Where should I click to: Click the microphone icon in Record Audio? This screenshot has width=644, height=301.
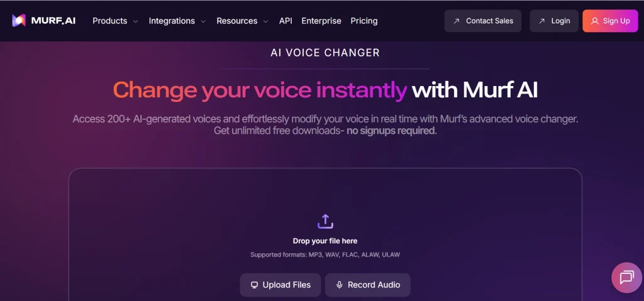340,285
